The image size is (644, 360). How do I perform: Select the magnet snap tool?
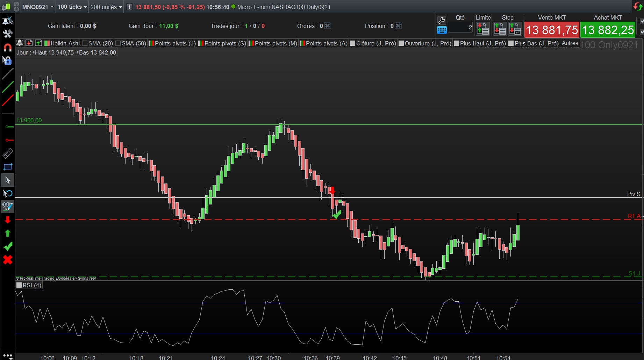tap(7, 47)
